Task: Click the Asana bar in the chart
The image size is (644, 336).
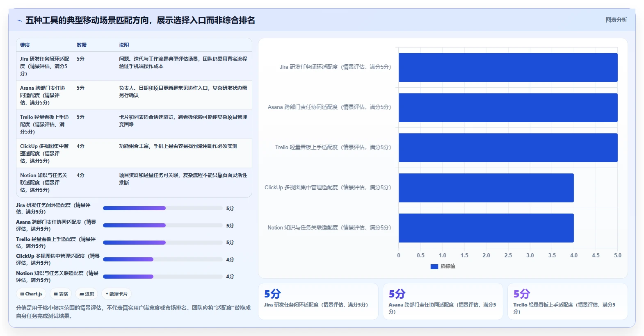Action: tap(508, 107)
